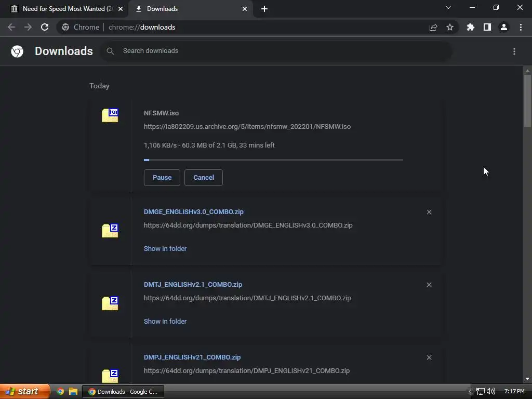
Task: Open the profile avatar icon
Action: point(504,27)
